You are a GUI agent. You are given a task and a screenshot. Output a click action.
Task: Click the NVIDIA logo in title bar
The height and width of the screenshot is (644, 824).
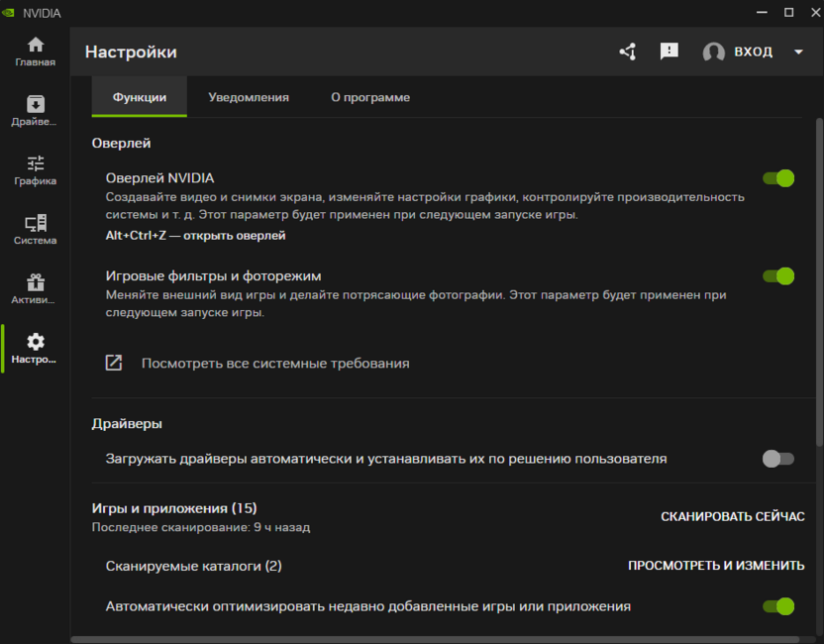[x=8, y=13]
